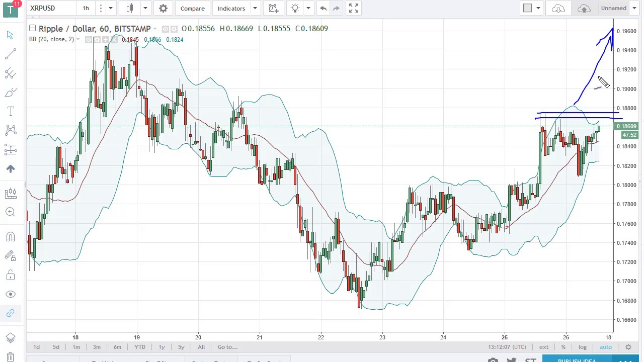The width and height of the screenshot is (644, 362).
Task: Create an alert with alarm clock icon
Action: pyautogui.click(x=273, y=8)
